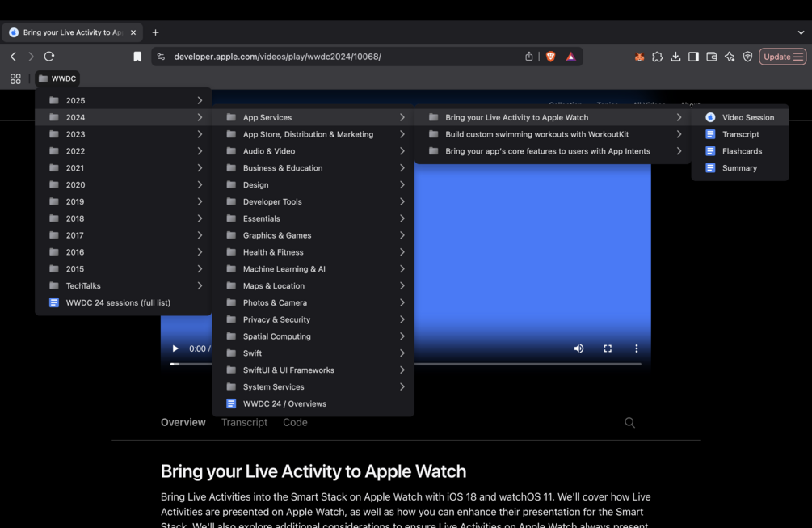Viewport: 812px width, 528px height.
Task: Bookmark this page icon
Action: point(137,57)
